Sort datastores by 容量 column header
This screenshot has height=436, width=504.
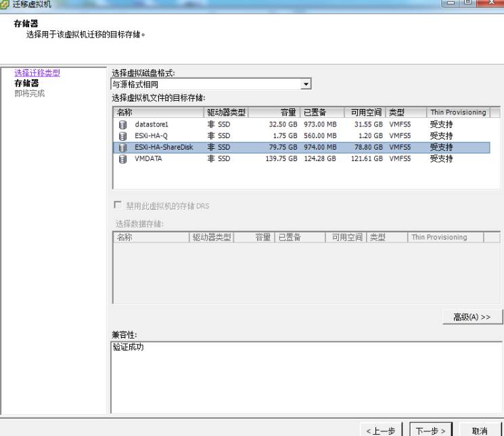point(273,112)
